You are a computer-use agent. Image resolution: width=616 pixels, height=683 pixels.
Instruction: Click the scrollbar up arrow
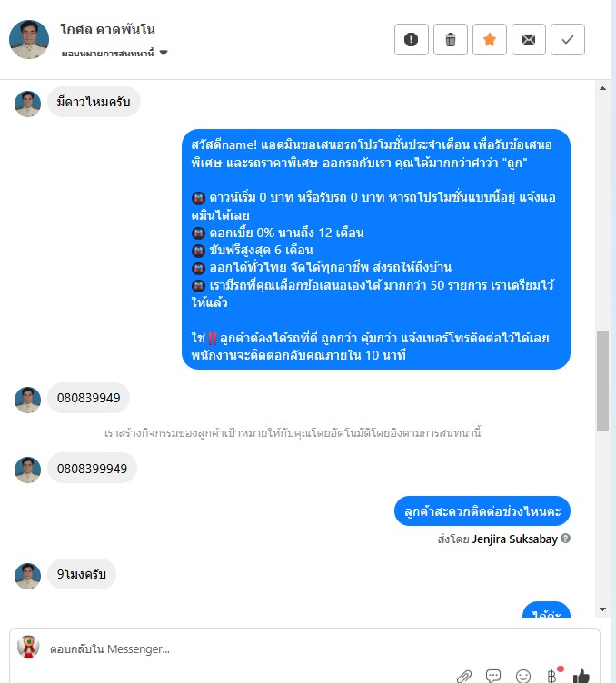[602, 88]
